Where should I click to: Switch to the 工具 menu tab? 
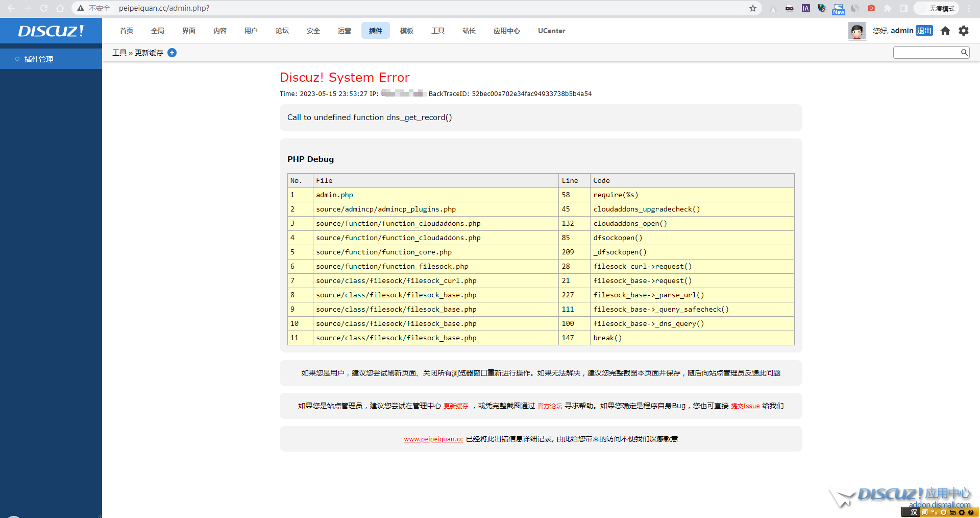pyautogui.click(x=437, y=31)
